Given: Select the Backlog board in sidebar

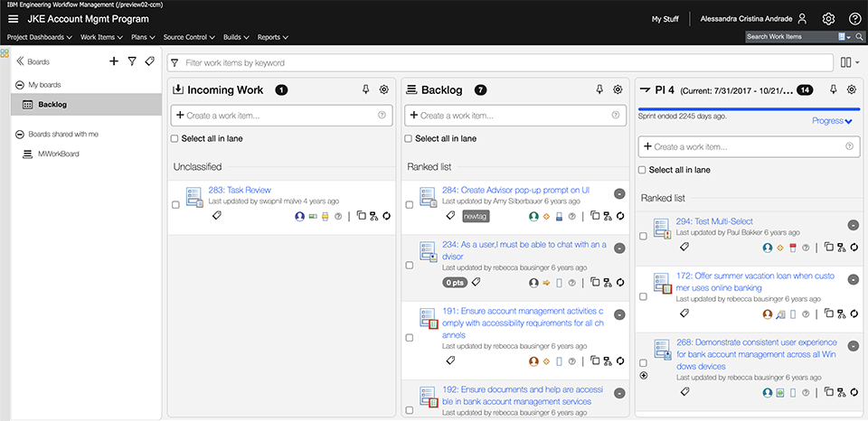Looking at the screenshot, I should 87,105.
